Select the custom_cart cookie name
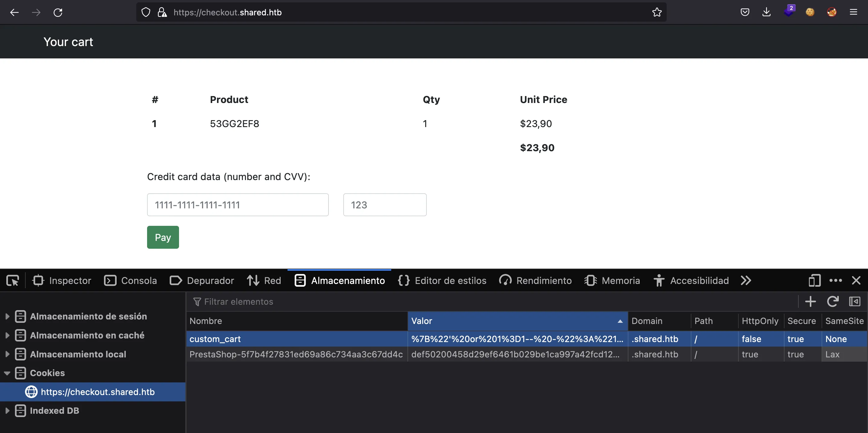Image resolution: width=868 pixels, height=433 pixels. pos(297,339)
